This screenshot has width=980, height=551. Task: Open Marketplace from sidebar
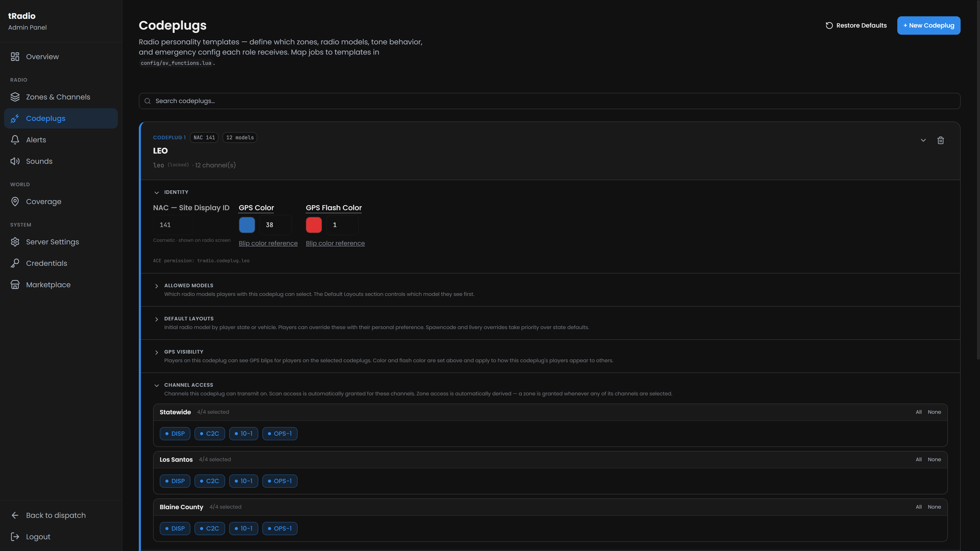click(x=61, y=285)
